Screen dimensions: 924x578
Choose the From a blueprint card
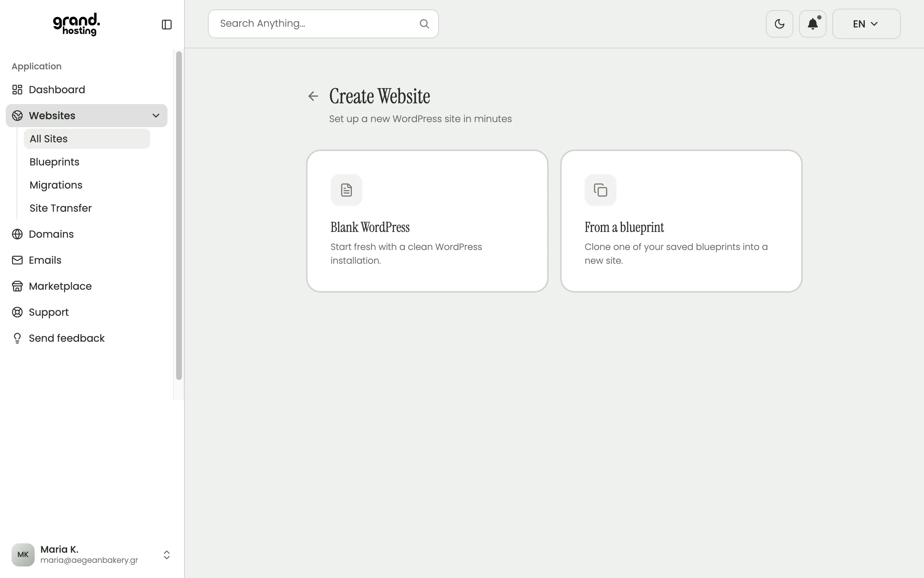click(681, 221)
